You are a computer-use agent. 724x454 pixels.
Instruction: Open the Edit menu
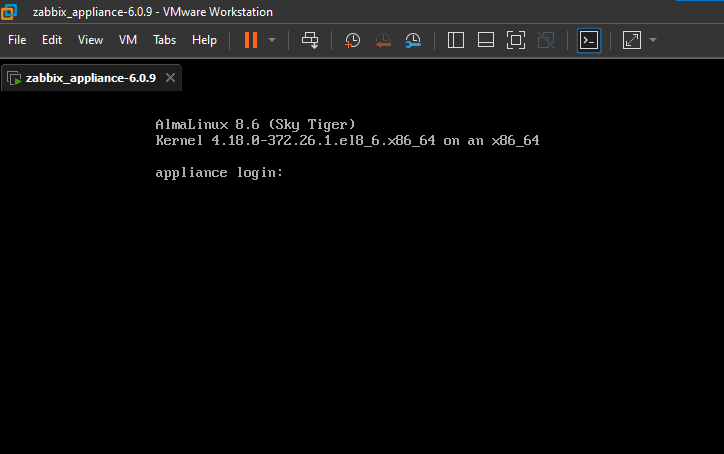52,40
